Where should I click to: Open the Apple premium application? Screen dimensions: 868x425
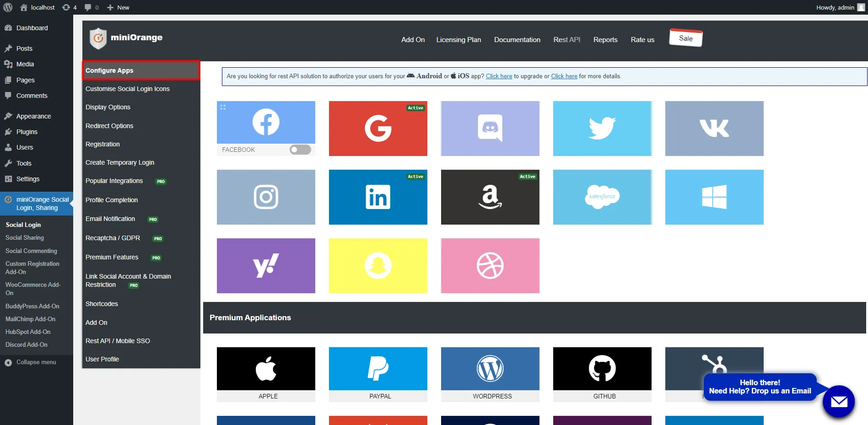(266, 375)
